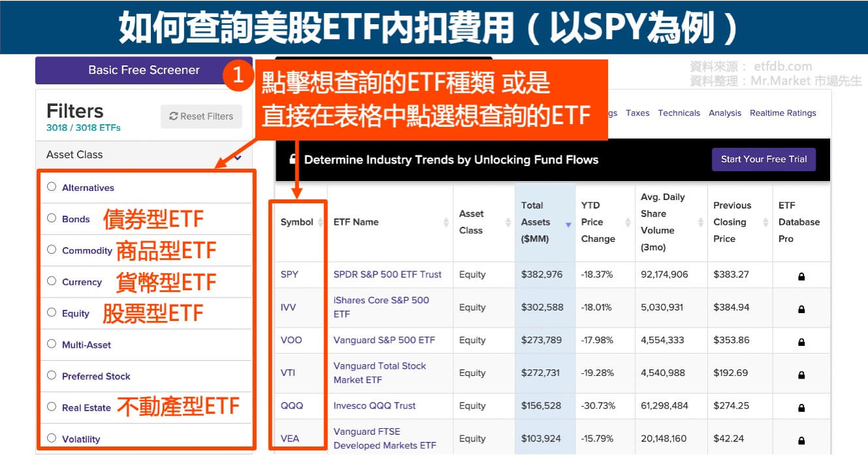Click lock icon beside Determine Industry Trends
Screen dimensions: 868x455
[x=292, y=159]
